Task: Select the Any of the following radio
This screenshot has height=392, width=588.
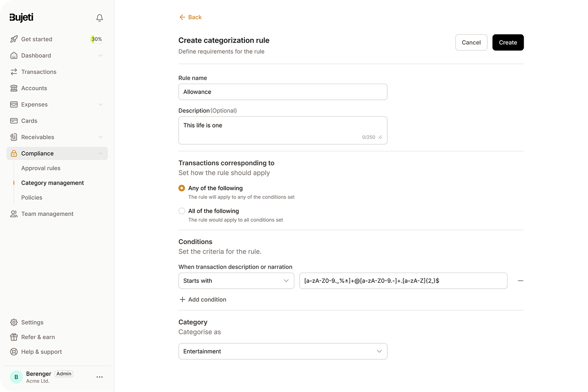Action: pyautogui.click(x=181, y=188)
